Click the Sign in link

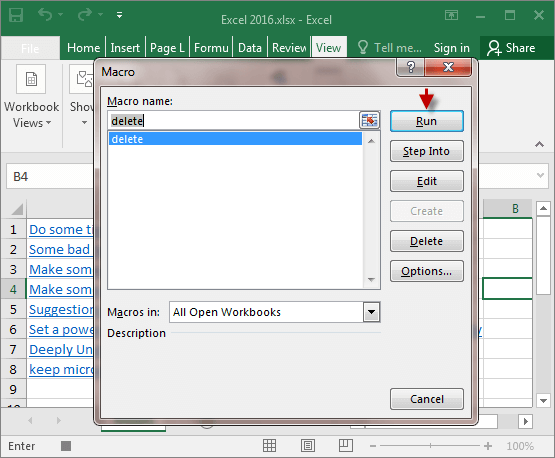click(x=452, y=48)
